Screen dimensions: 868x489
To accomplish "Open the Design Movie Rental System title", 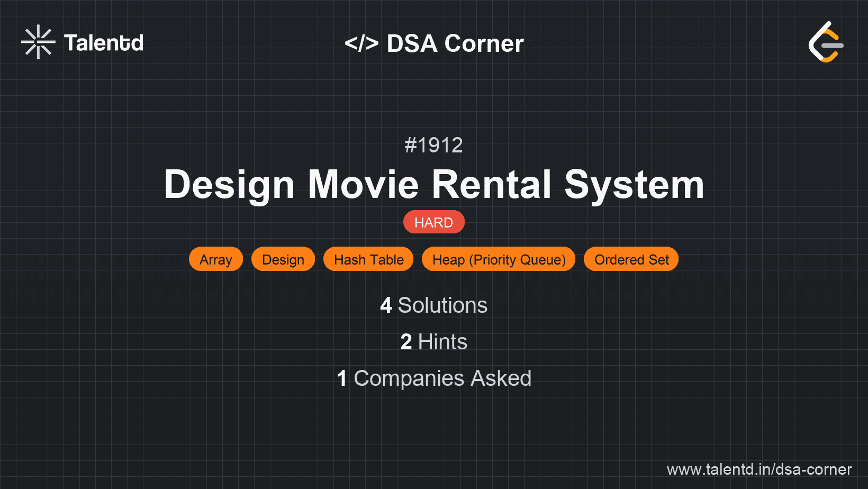I will 434,184.
